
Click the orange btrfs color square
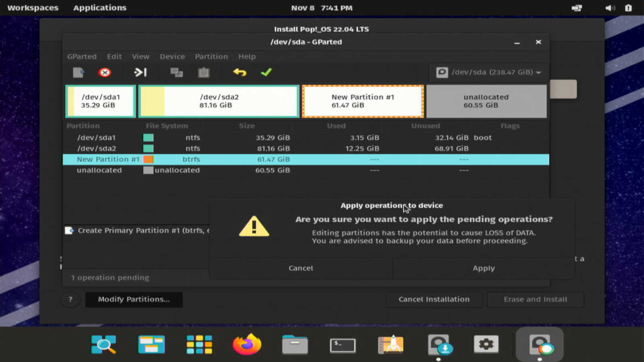149,159
